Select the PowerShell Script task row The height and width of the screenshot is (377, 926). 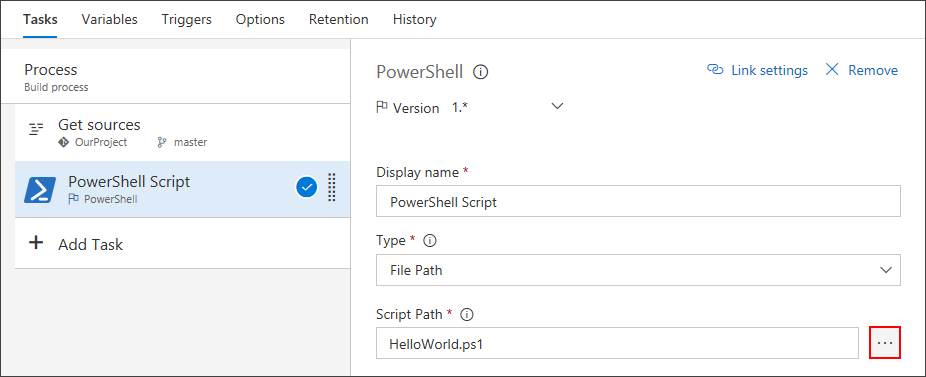[x=182, y=189]
